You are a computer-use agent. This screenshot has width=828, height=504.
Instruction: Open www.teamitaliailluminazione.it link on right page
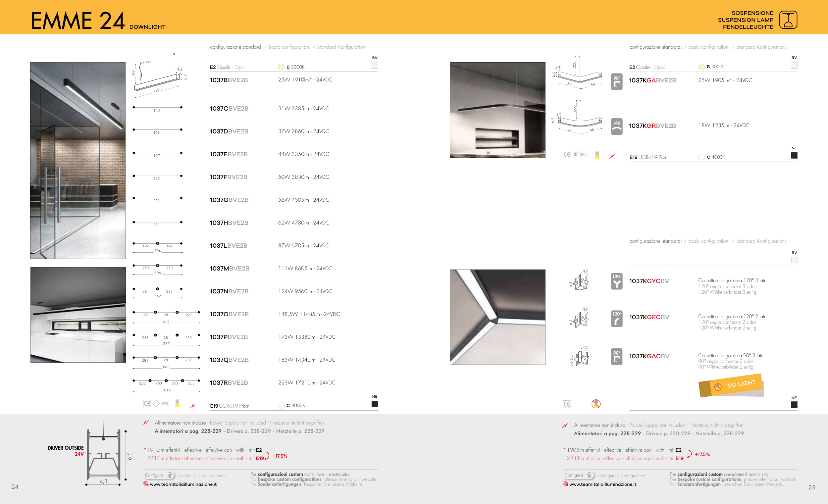pos(602,484)
